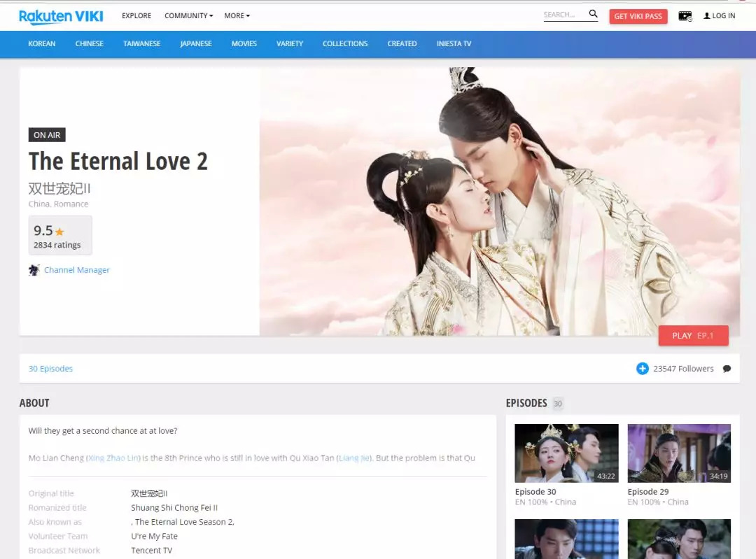This screenshot has height=559, width=756.
Task: Open the MOVIES category
Action: point(244,44)
